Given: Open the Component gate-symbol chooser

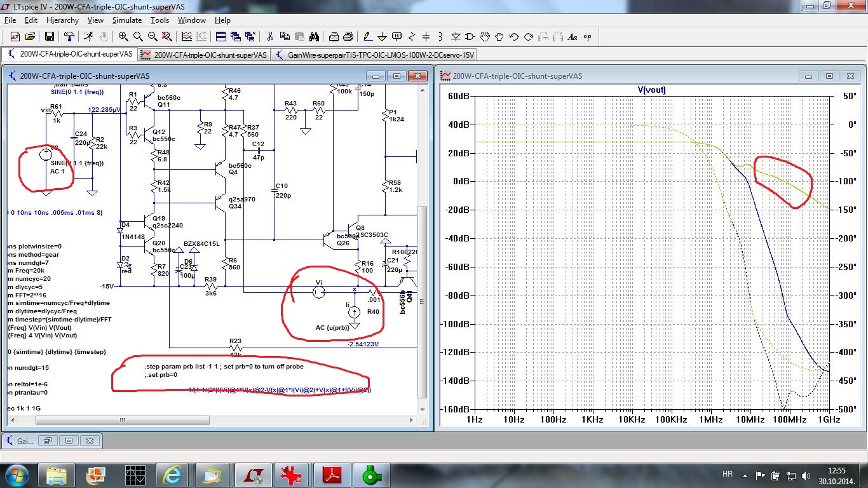Looking at the screenshot, I should [470, 36].
